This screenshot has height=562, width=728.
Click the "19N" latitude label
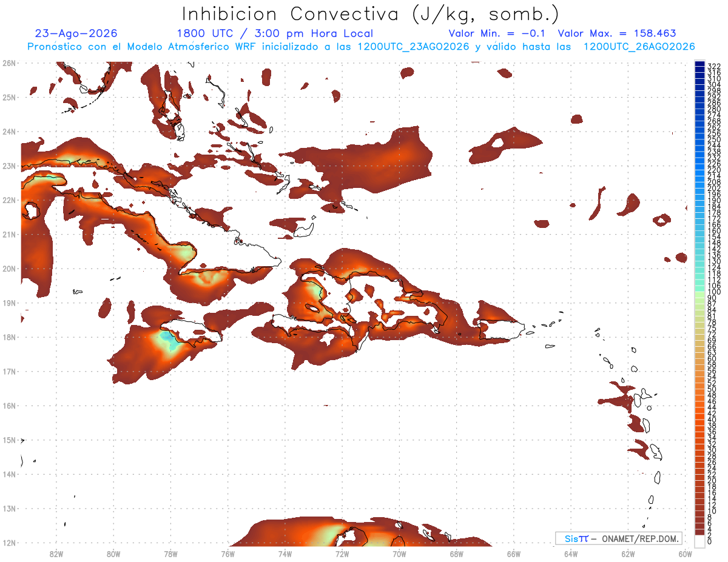pyautogui.click(x=8, y=303)
